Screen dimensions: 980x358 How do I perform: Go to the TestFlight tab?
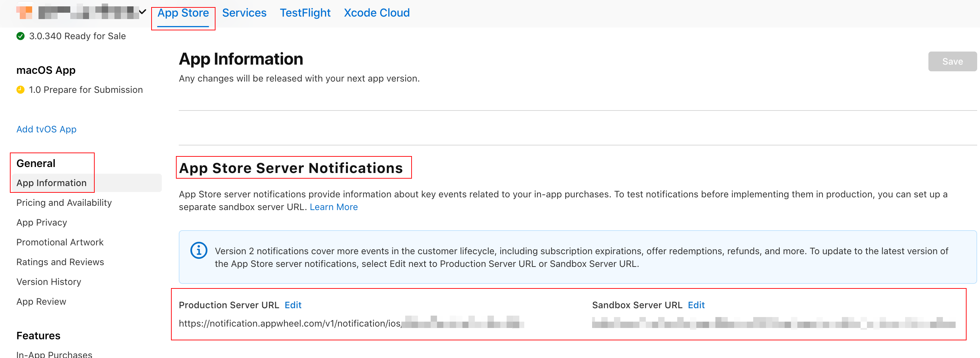(305, 13)
